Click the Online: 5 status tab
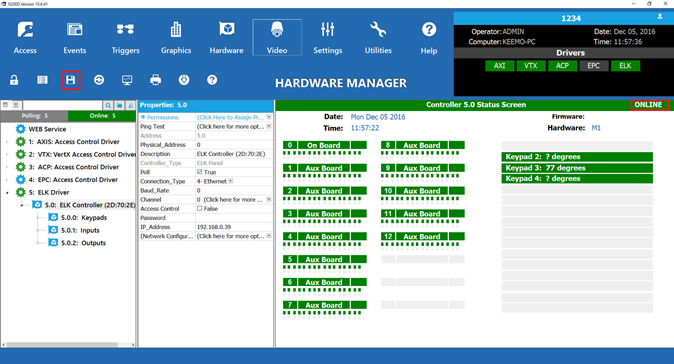 click(x=102, y=116)
